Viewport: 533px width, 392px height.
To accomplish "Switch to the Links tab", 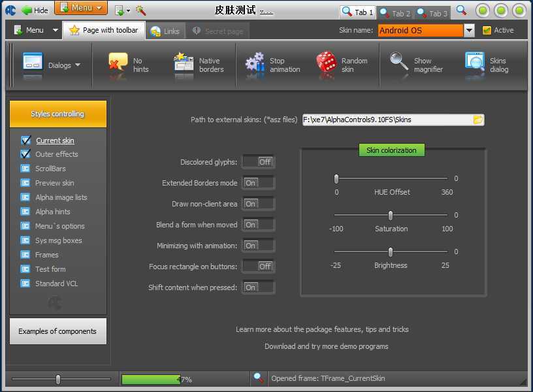I will (165, 31).
